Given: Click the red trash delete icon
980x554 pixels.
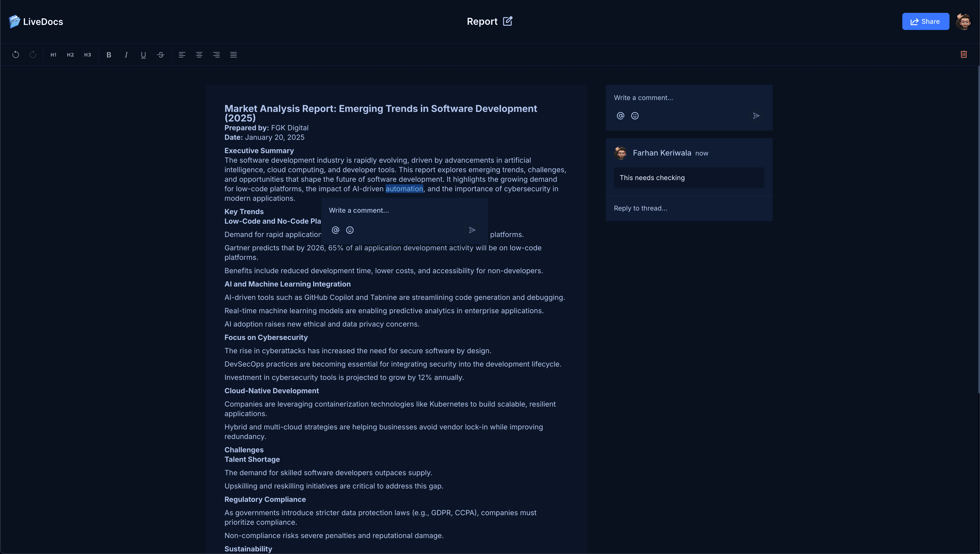Looking at the screenshot, I should (964, 54).
